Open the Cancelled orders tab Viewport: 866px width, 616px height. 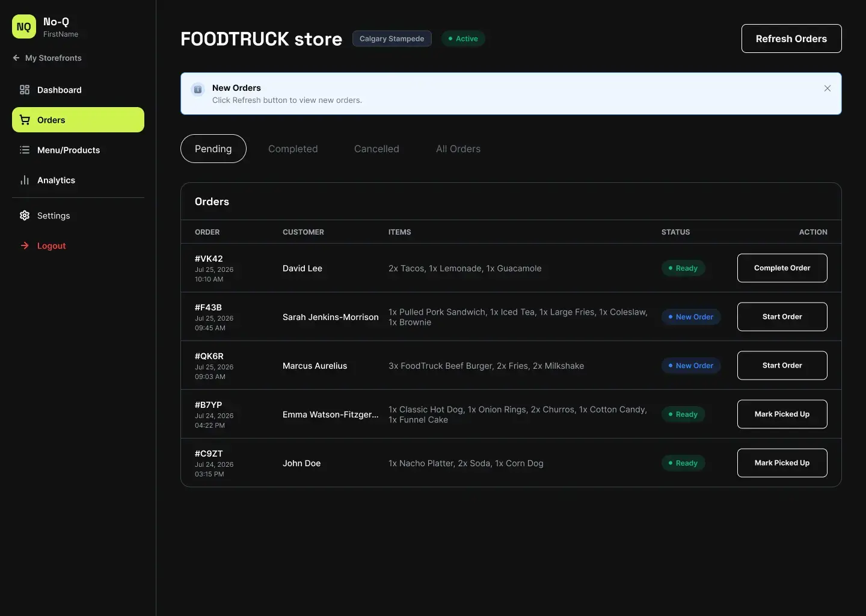376,149
